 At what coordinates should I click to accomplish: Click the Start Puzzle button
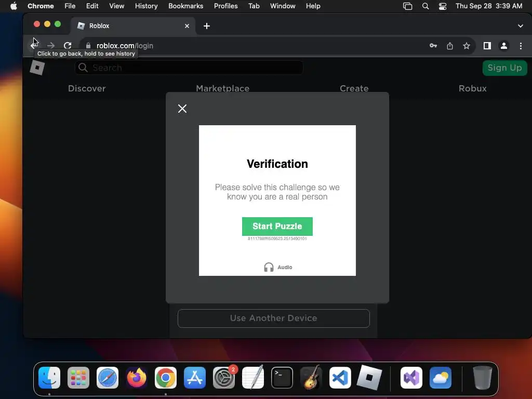pyautogui.click(x=277, y=227)
